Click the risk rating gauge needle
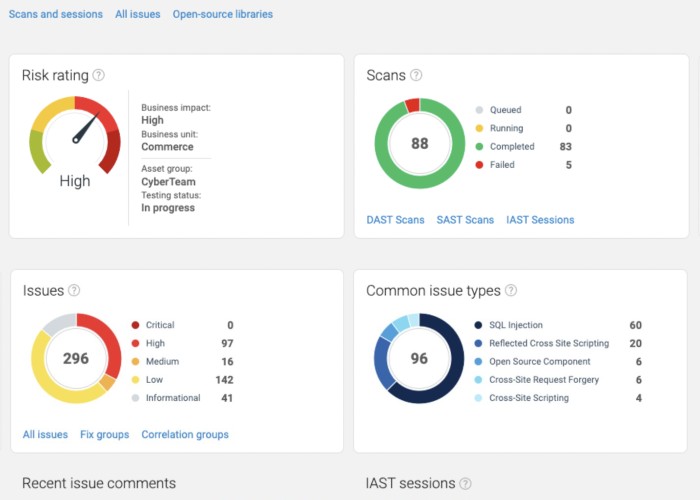 coord(86,128)
